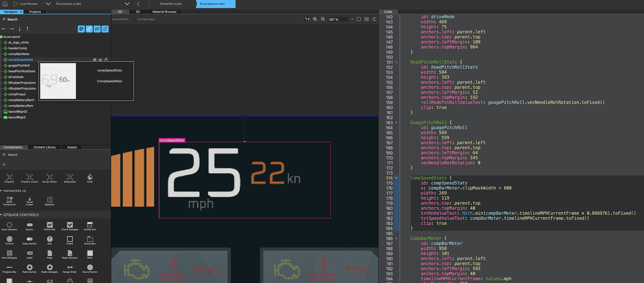The height and width of the screenshot is (283, 644).
Task: Move selected item up in Navigator
Action: coord(28,29)
